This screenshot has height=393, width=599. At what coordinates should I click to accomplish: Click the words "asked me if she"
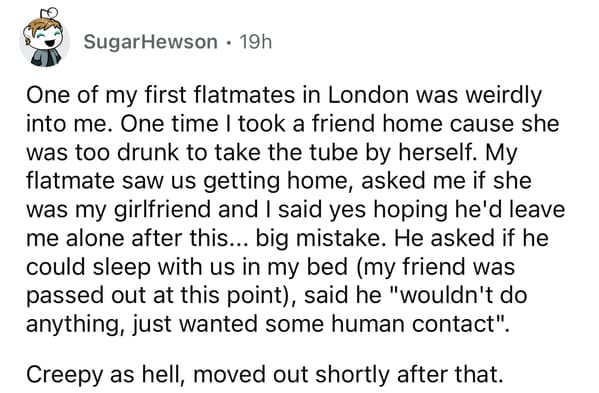[x=446, y=181]
